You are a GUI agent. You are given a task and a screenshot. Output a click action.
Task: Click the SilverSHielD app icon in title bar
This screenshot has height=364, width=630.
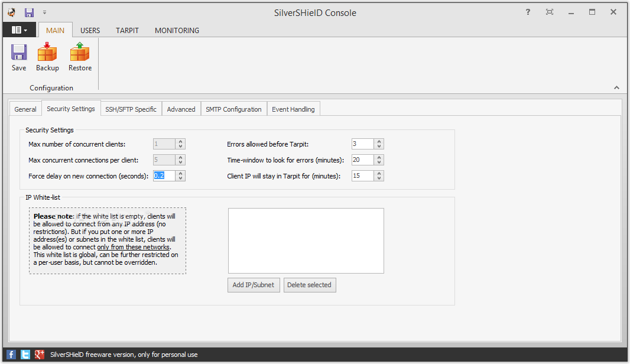pos(11,12)
